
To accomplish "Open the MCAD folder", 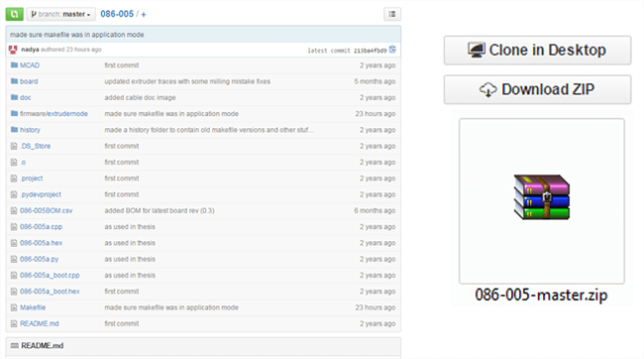I will click(x=30, y=65).
